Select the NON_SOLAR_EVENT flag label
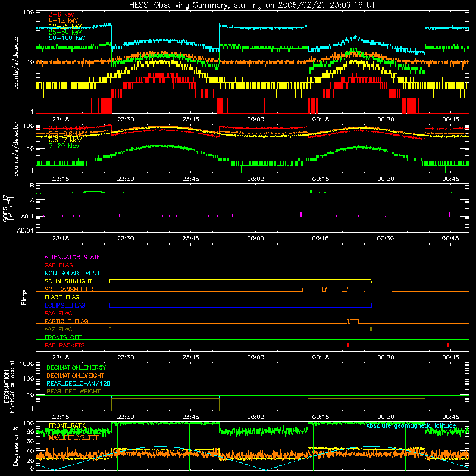Image resolution: width=476 pixels, height=476 pixels. click(x=72, y=273)
